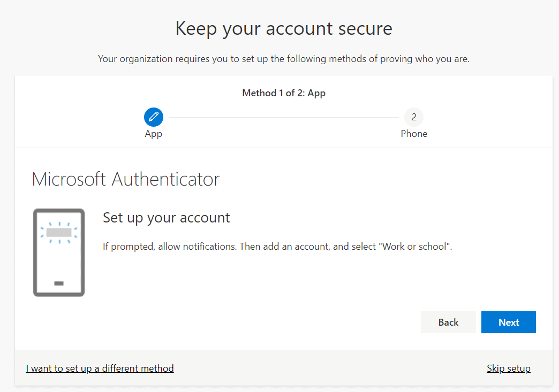Click the home button on the phone illustration

coord(59,283)
